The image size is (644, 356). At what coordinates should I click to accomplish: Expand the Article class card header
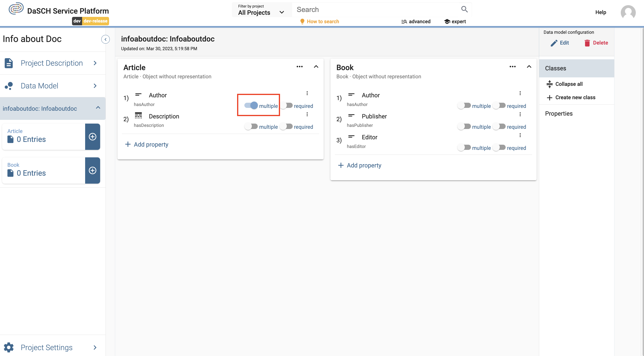click(x=316, y=67)
